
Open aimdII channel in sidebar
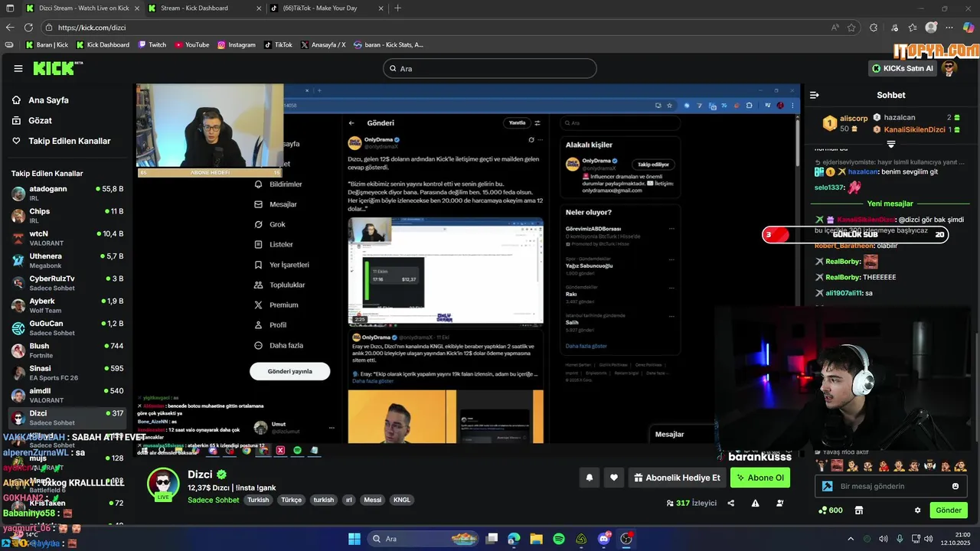tap(67, 395)
